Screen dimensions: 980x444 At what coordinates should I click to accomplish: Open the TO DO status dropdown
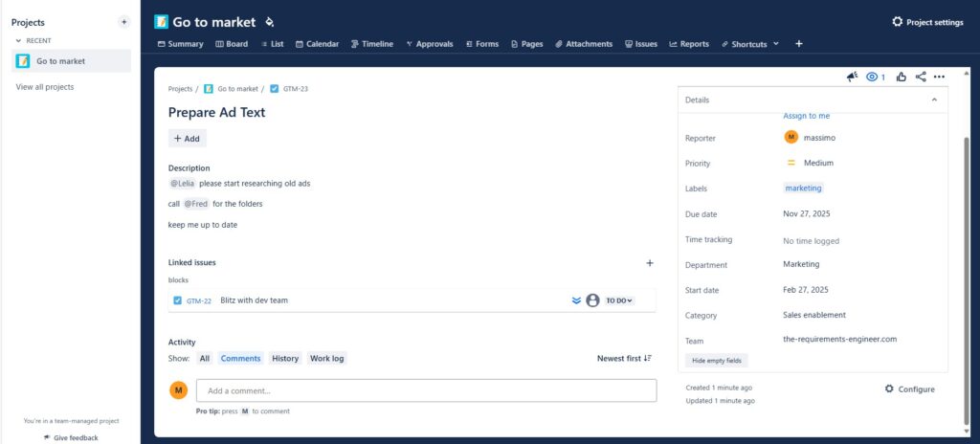point(618,300)
